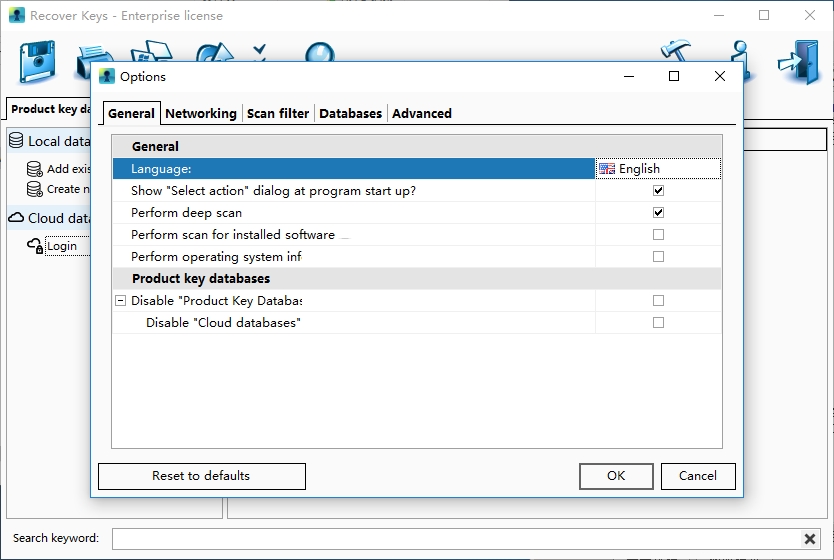Open the Advanced tab
This screenshot has height=560, width=834.
pyautogui.click(x=422, y=113)
